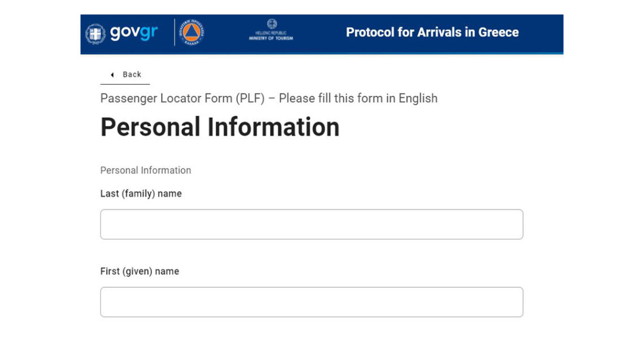The width and height of the screenshot is (644, 350).
Task: Click the 'First (given) name' field label
Action: [x=138, y=271]
